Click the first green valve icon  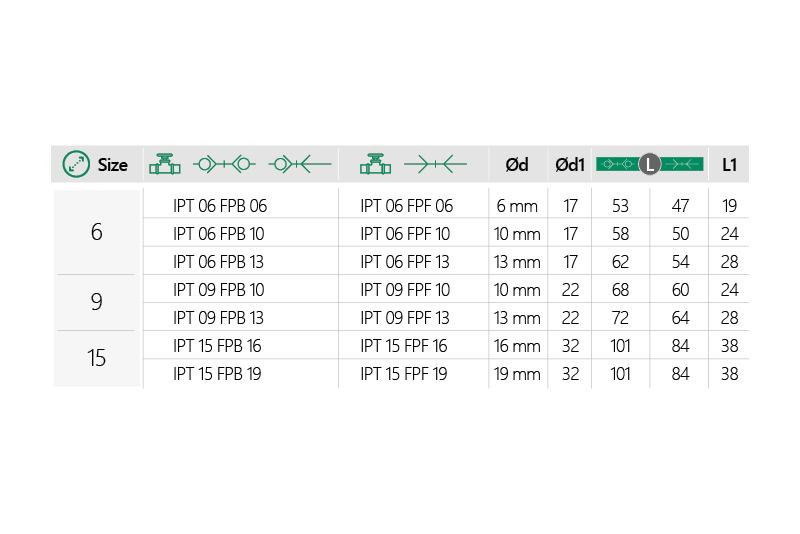[x=164, y=163]
